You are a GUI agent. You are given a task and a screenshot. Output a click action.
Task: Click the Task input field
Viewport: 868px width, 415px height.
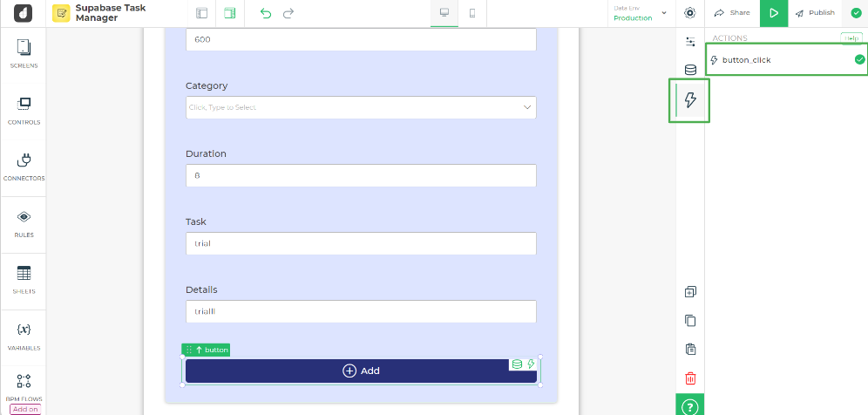(x=361, y=243)
